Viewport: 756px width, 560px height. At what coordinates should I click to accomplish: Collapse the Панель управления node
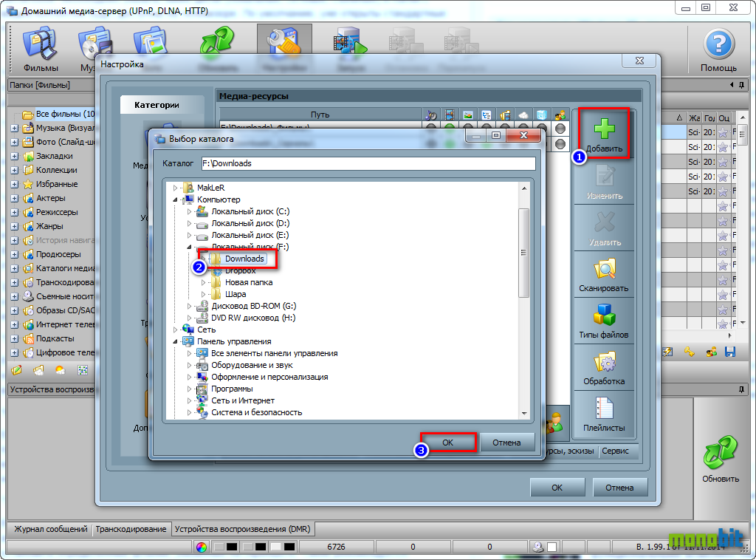pyautogui.click(x=175, y=341)
